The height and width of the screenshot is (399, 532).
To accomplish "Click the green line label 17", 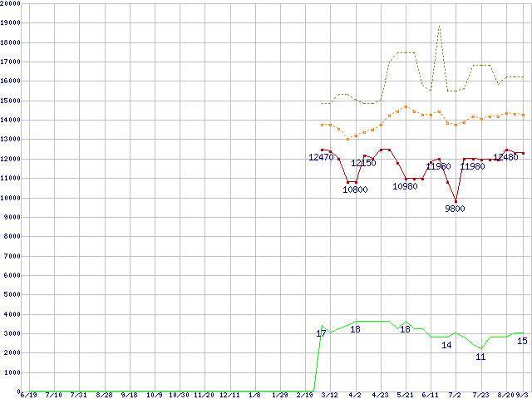I will click(x=321, y=333).
